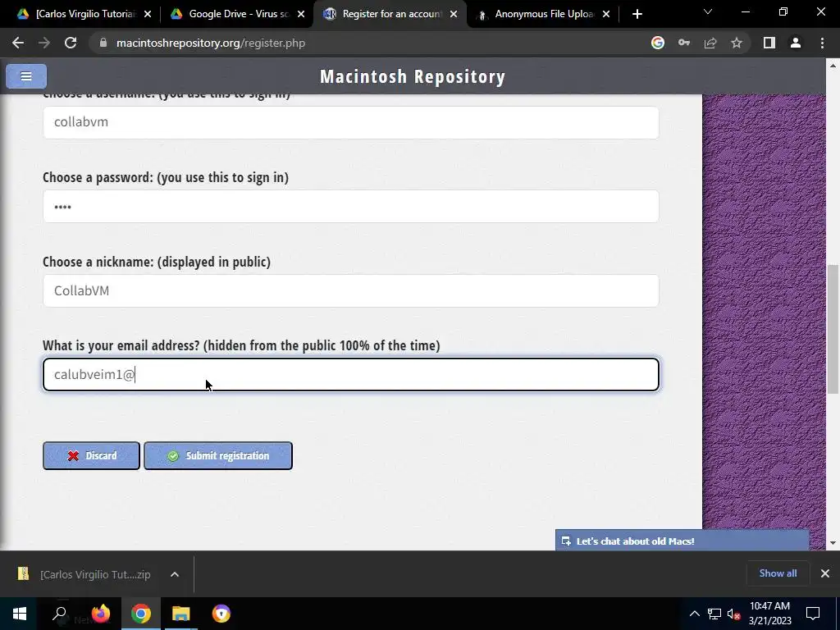Open the muted volume tray icon
Image resolution: width=840 pixels, height=630 pixels.
[734, 614]
